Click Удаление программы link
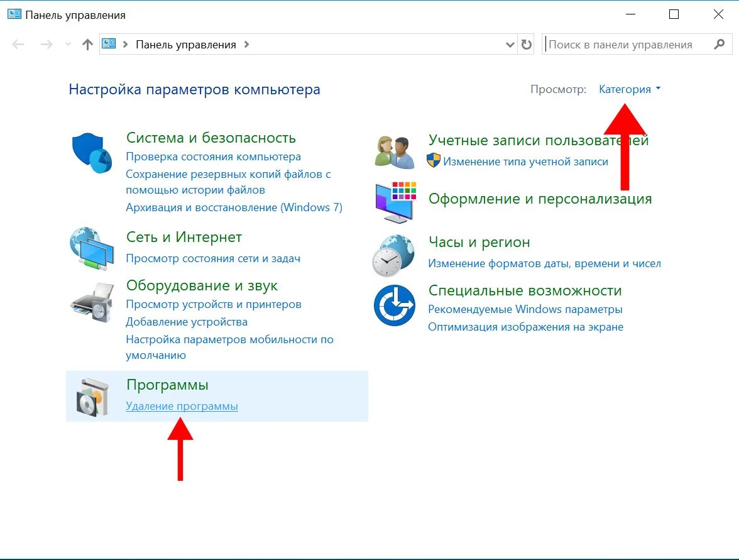Screen dimensions: 739x560 (x=182, y=406)
